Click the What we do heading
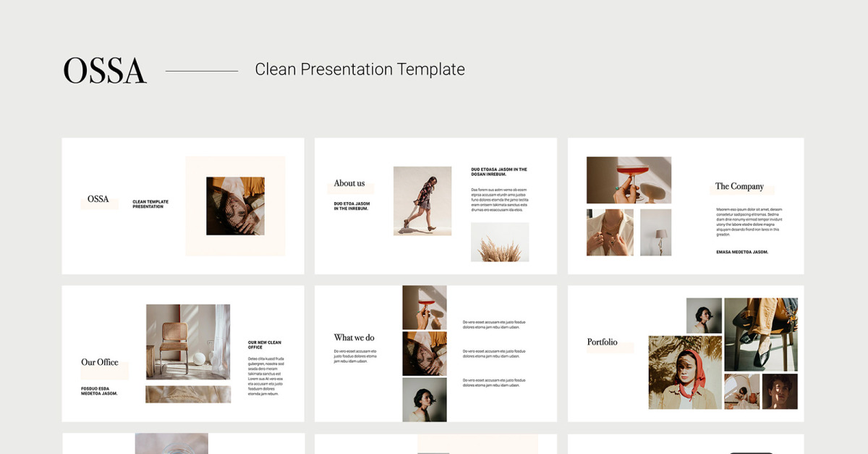The image size is (868, 454). tap(354, 337)
